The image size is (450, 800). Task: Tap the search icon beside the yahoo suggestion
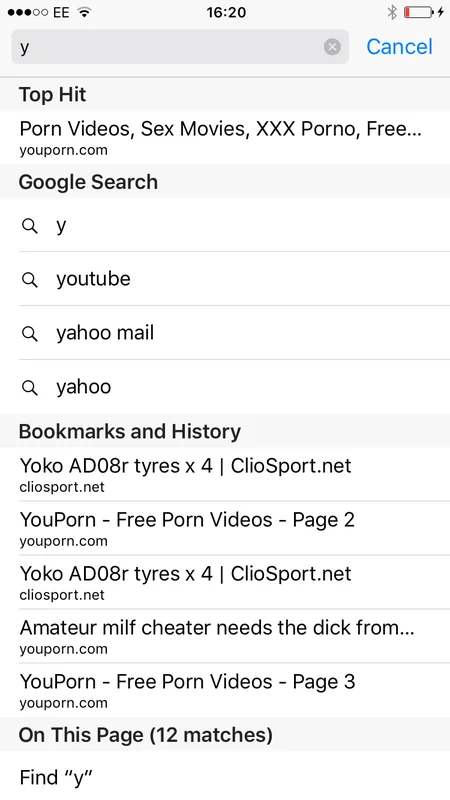pyautogui.click(x=30, y=388)
